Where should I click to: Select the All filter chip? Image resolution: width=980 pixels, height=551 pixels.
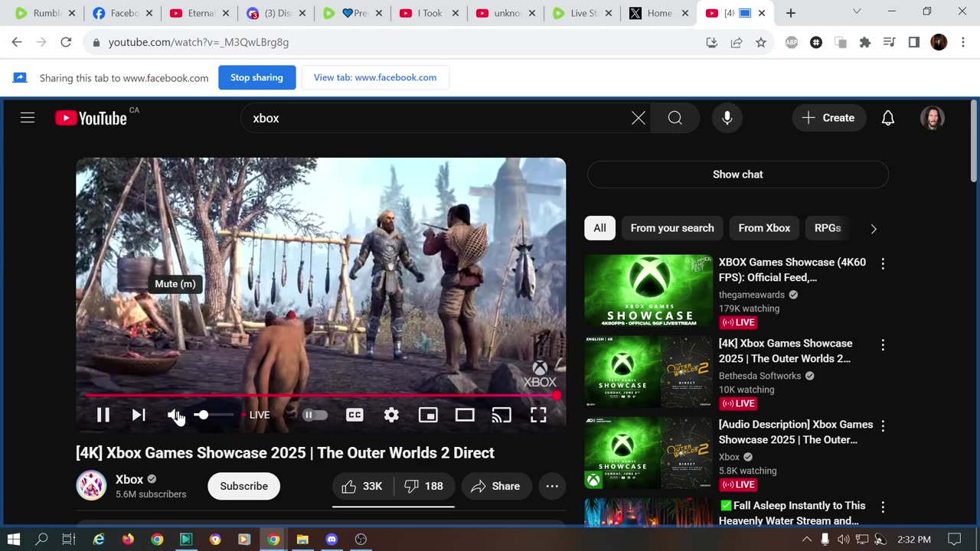(x=599, y=228)
